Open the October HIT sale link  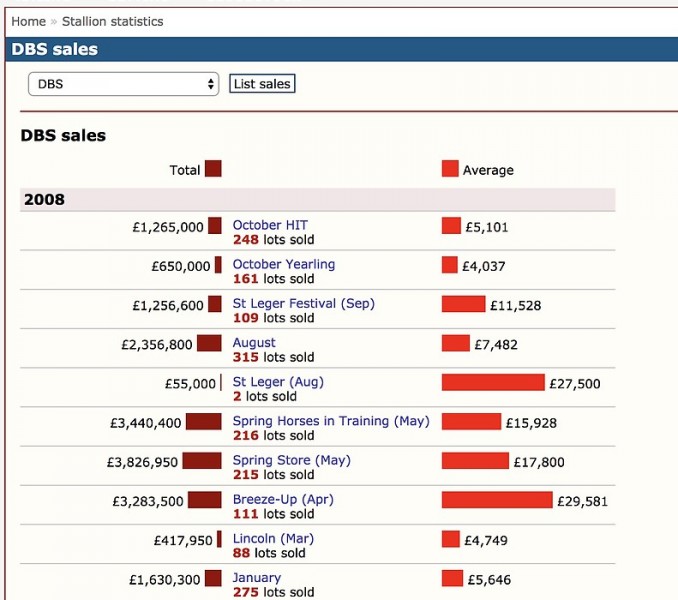click(270, 225)
